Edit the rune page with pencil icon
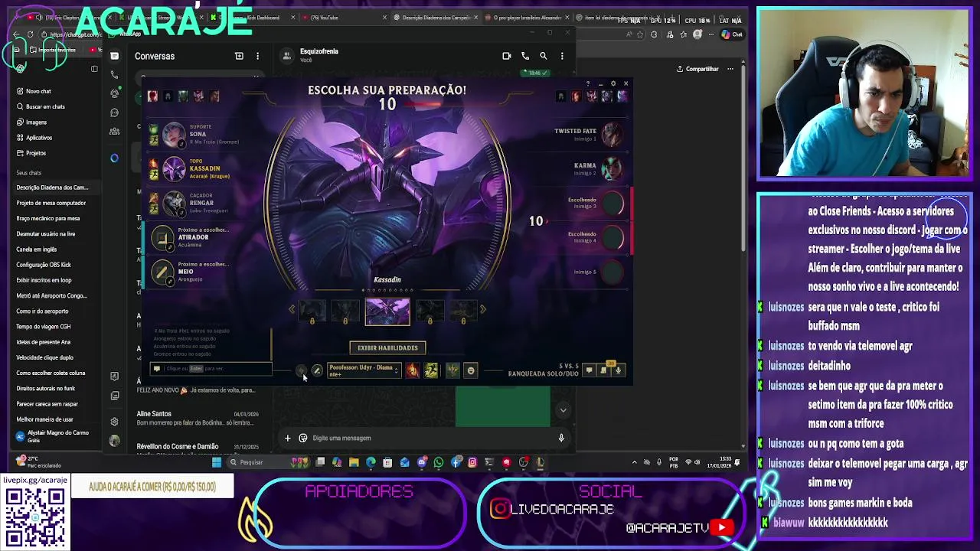This screenshot has height=551, width=980. tap(317, 370)
